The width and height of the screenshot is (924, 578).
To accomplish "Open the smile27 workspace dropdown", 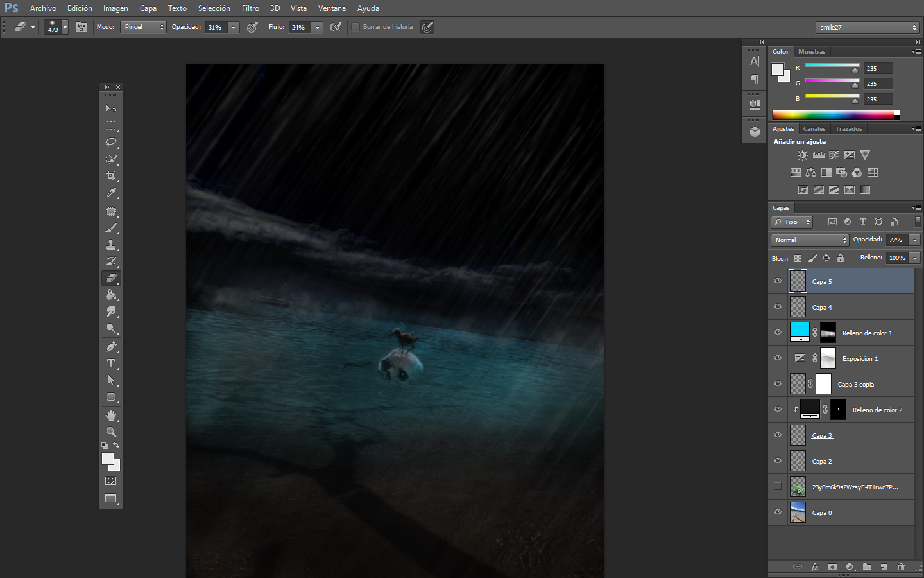I will pyautogui.click(x=868, y=27).
